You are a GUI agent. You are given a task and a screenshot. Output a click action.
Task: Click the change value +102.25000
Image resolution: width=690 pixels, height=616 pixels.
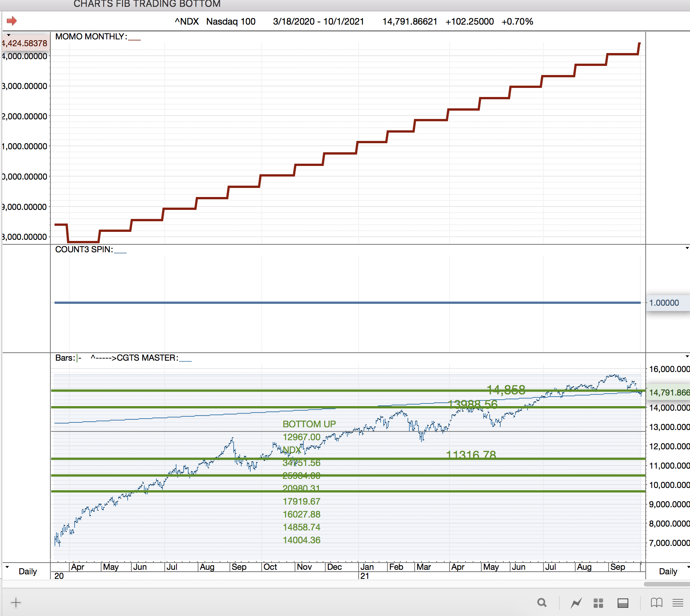(470, 21)
